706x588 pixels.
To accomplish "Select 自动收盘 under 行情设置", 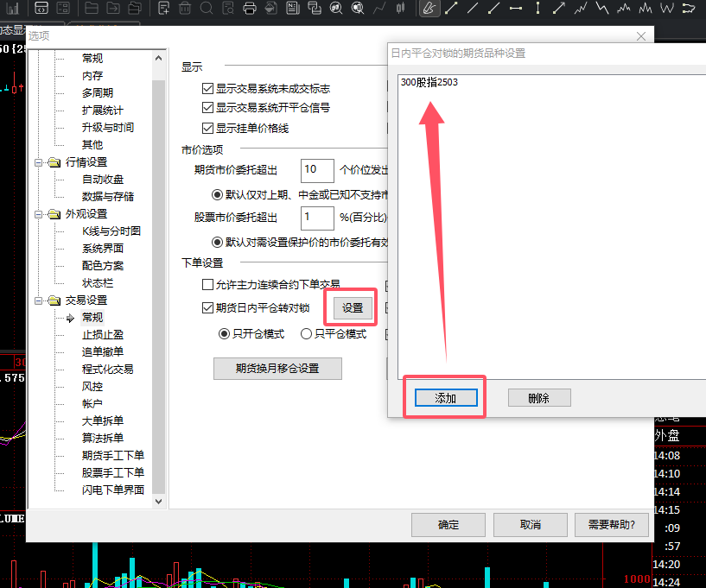I will click(x=103, y=179).
